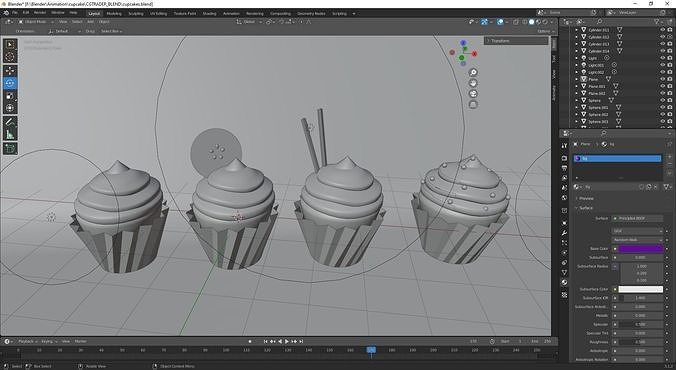Switch to the Sculpting workspace tab

coord(136,13)
